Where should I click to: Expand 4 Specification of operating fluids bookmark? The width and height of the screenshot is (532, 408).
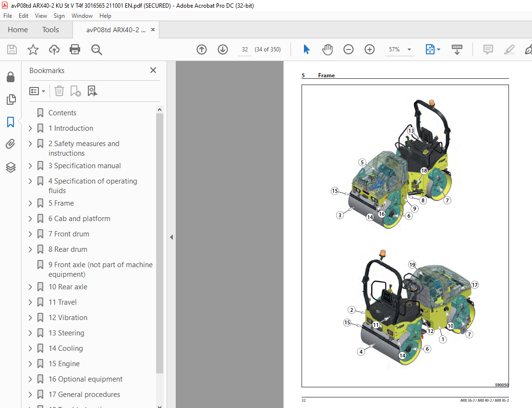[30, 181]
